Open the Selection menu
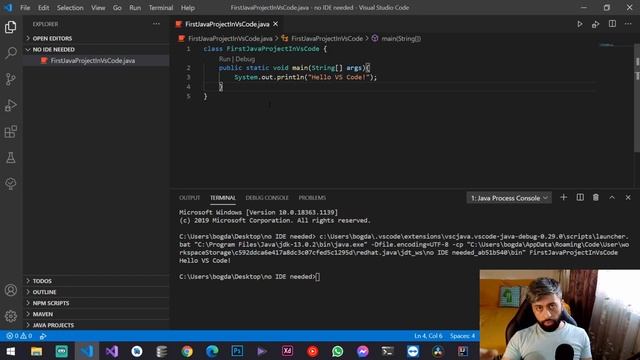 click(70, 8)
